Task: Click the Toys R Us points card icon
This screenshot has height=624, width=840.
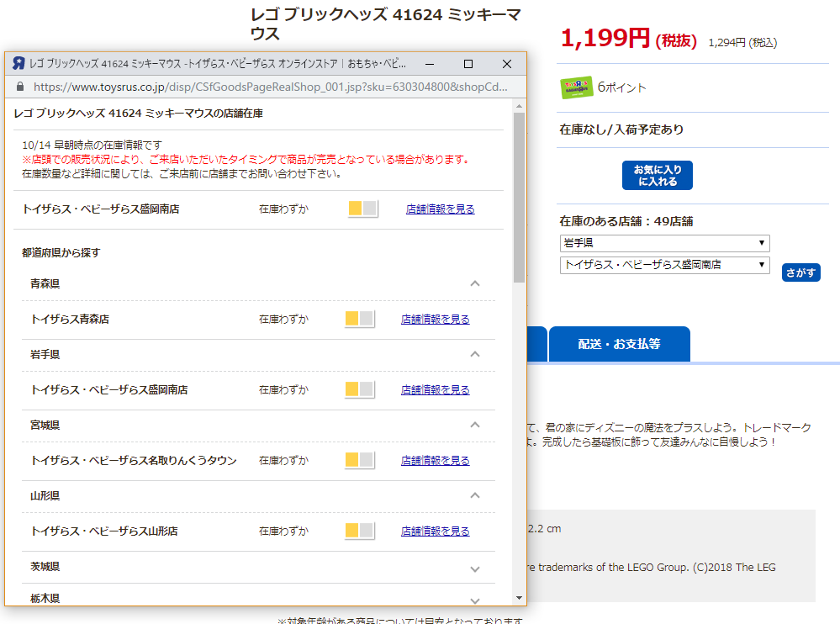Action: pos(576,87)
